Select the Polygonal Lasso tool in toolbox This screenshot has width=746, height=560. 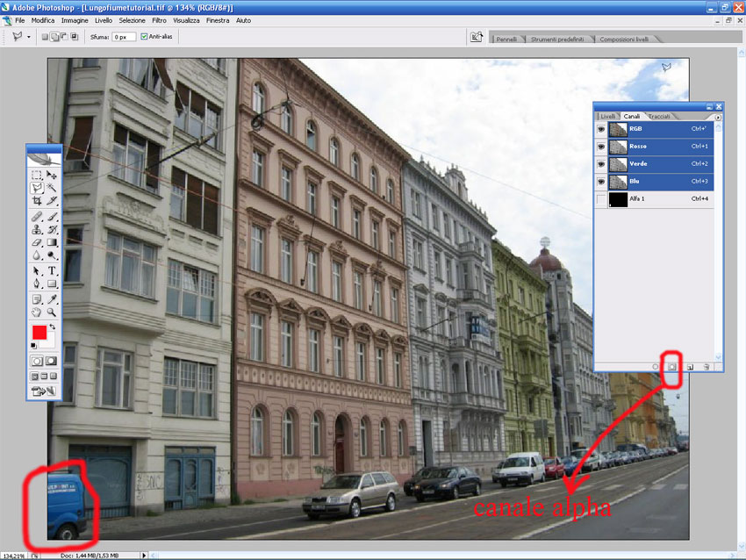37,188
